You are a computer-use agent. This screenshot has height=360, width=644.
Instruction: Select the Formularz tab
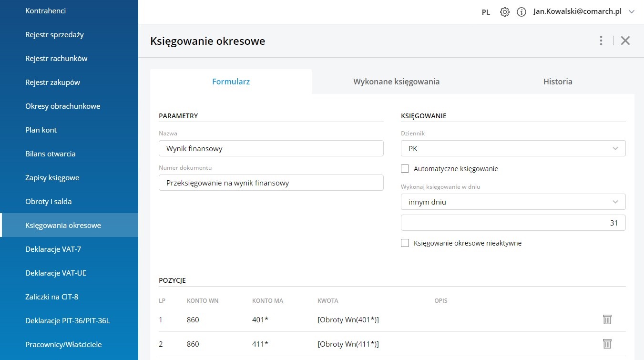coord(231,82)
